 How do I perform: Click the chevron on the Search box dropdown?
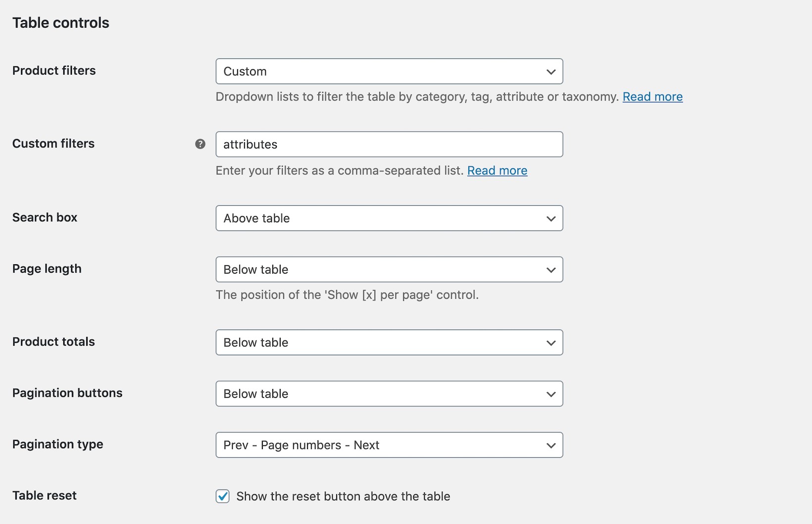[551, 218]
